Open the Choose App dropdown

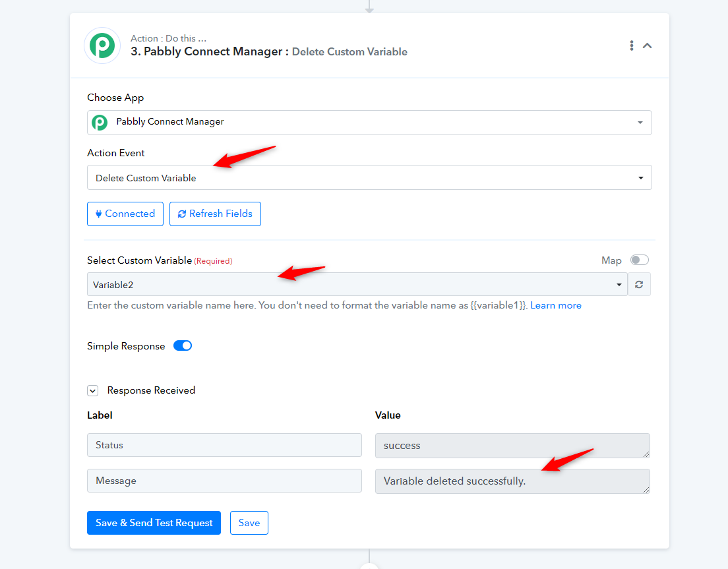[369, 123]
